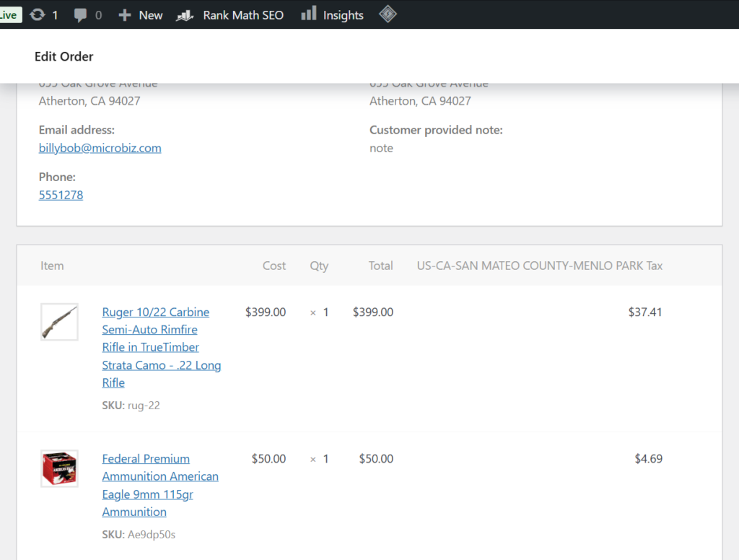
Task: Click the $50.00 cost of the ammunition
Action: 268,459
